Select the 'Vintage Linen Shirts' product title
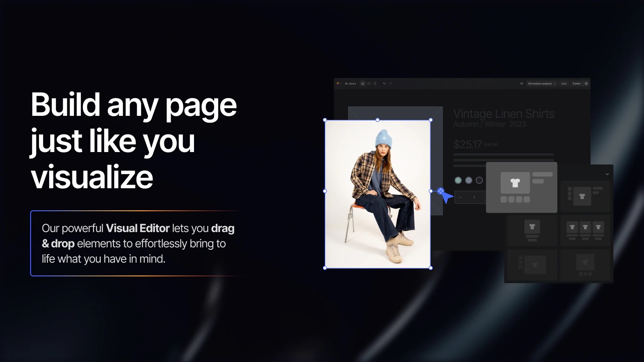Viewport: 644px width, 362px height. [x=504, y=114]
